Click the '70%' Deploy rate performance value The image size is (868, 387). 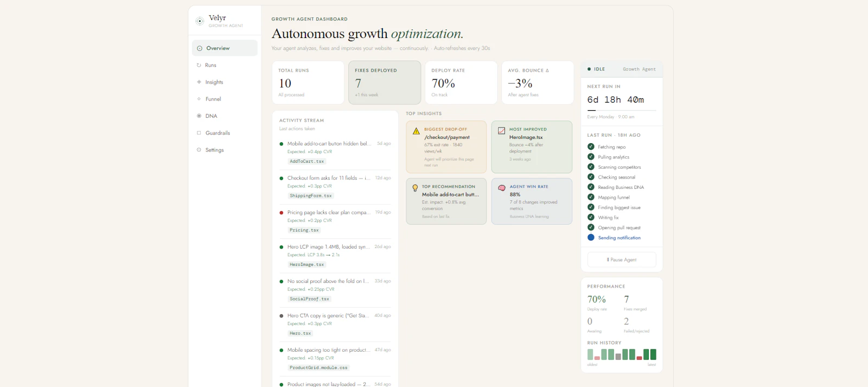click(x=597, y=300)
